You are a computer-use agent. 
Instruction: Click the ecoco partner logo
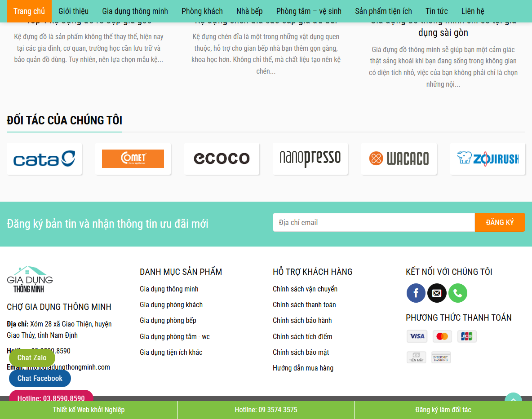click(x=221, y=159)
